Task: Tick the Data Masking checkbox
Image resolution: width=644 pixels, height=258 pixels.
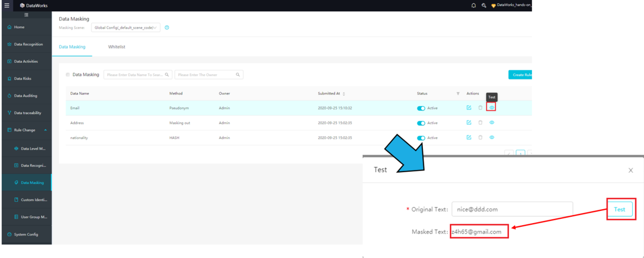Action: coord(68,75)
